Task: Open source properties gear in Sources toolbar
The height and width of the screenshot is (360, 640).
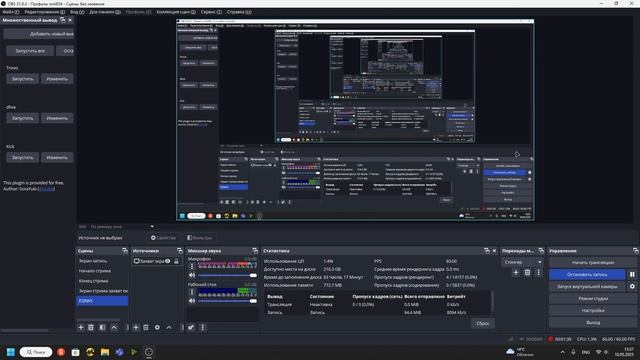Action: click(x=157, y=327)
